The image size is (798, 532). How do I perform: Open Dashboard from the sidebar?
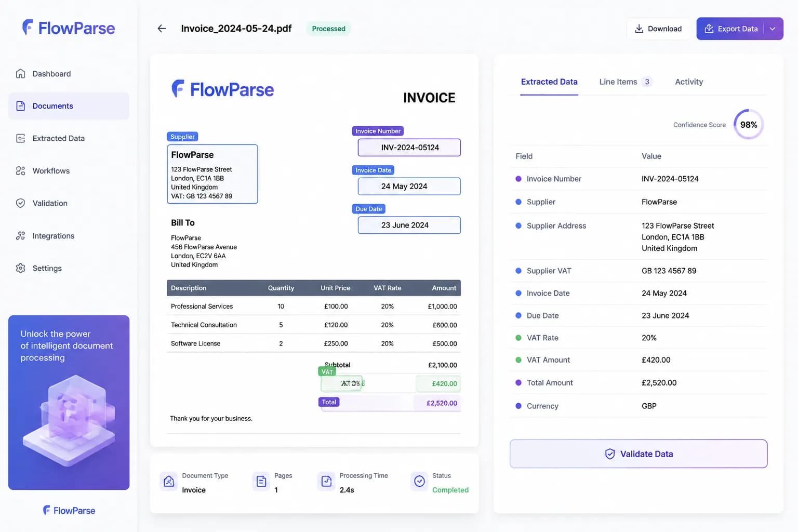point(69,74)
